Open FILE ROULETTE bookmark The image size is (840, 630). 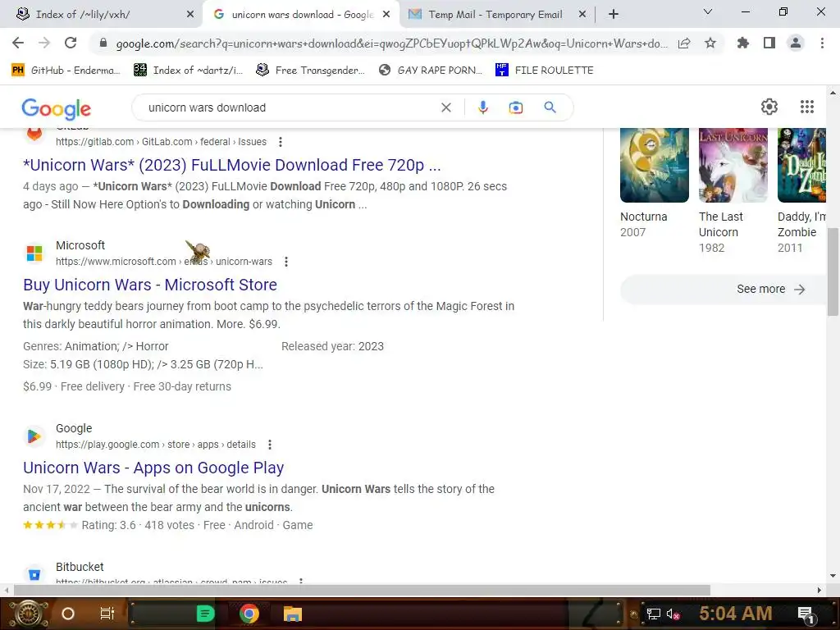(x=545, y=71)
